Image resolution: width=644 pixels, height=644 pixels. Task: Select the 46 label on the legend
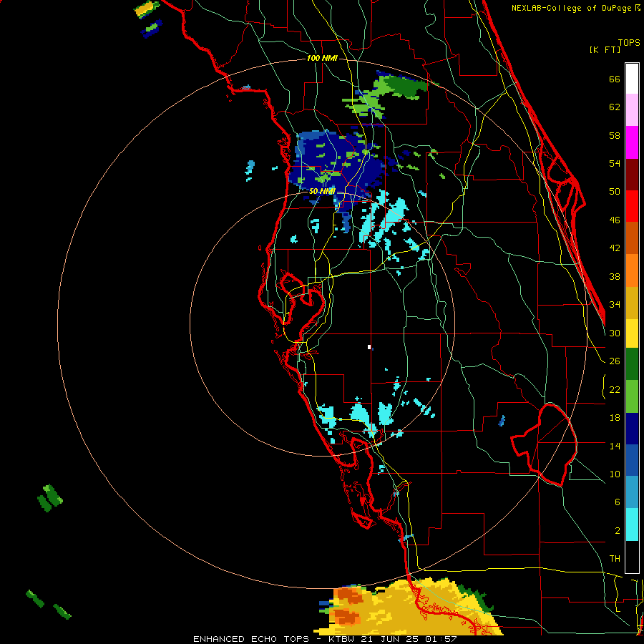(615, 220)
